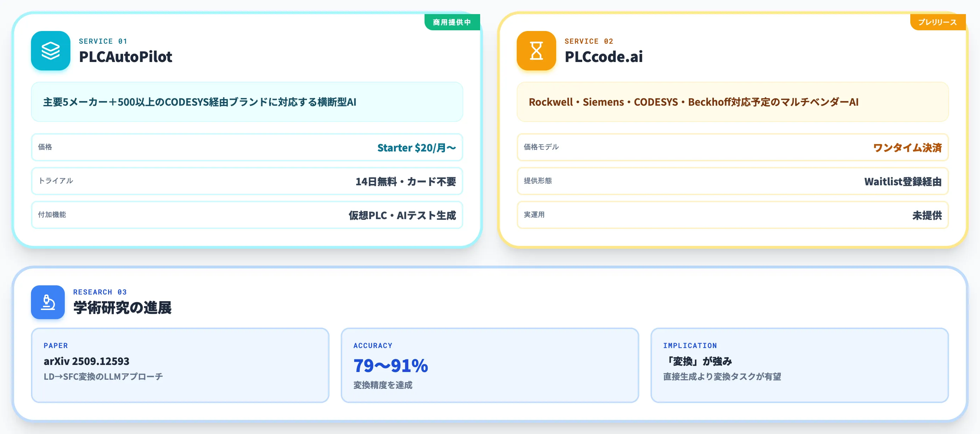Click the 商用提供中 badge
The height and width of the screenshot is (434, 980).
pyautogui.click(x=452, y=22)
